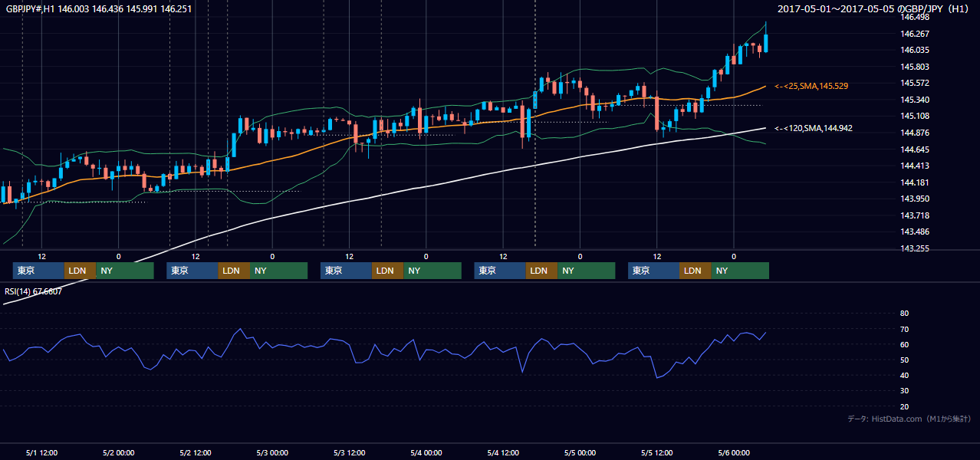Screen dimensions: 980x460
Task: Select the 5/4 00:00 time axis label
Action: tap(426, 452)
